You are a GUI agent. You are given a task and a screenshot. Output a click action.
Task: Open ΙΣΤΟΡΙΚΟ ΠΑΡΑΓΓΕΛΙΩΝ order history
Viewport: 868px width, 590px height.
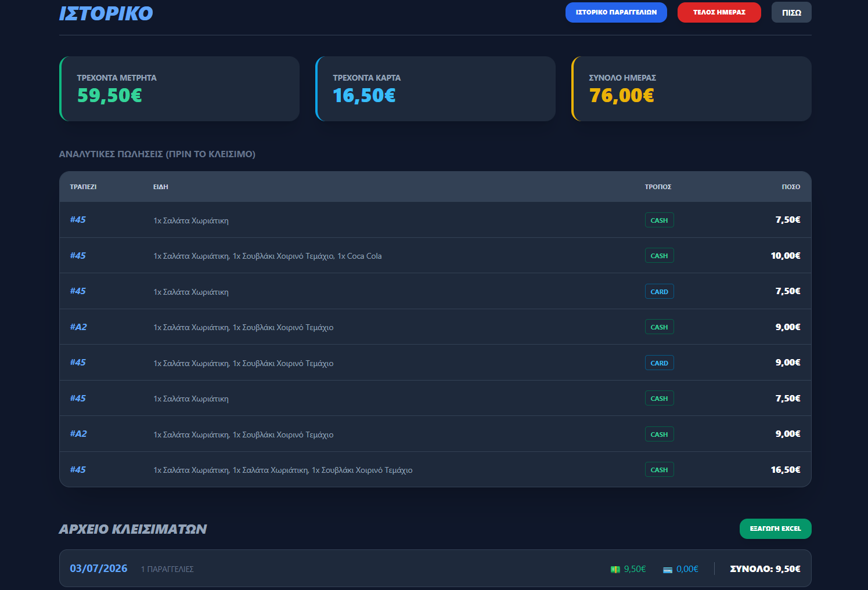pos(616,12)
